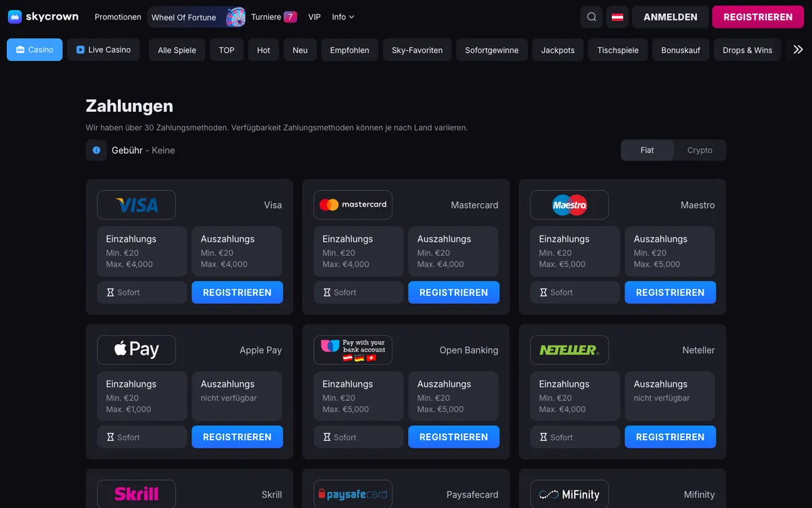This screenshot has width=812, height=508.
Task: Click the Visa logo
Action: point(137,205)
